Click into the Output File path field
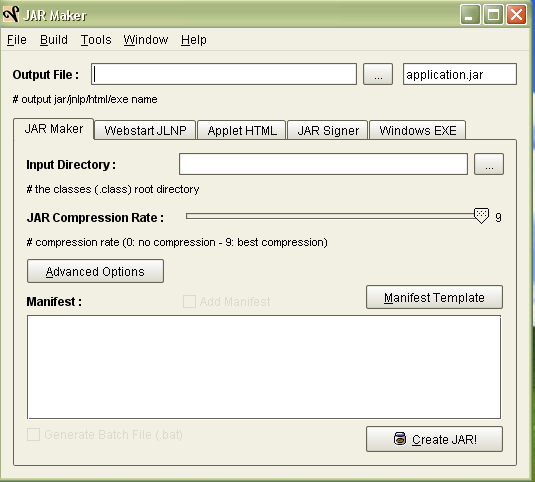Screen dimensions: 535x482 click(224, 74)
